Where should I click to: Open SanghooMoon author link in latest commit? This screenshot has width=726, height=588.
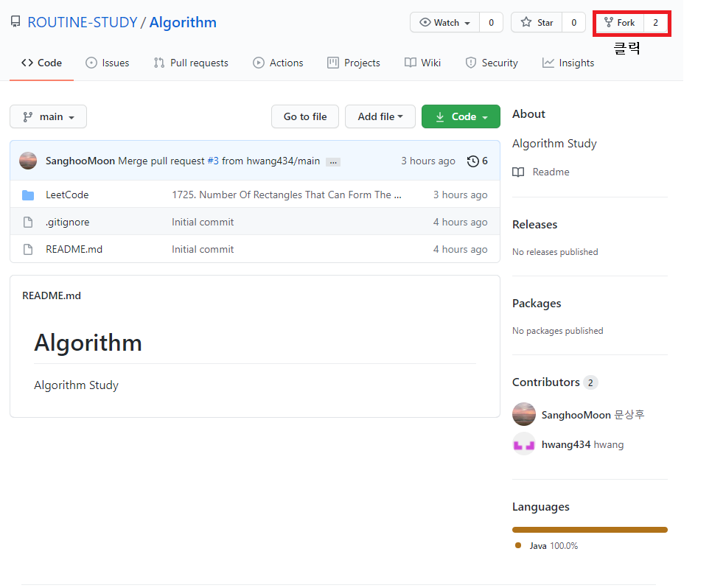[80, 161]
